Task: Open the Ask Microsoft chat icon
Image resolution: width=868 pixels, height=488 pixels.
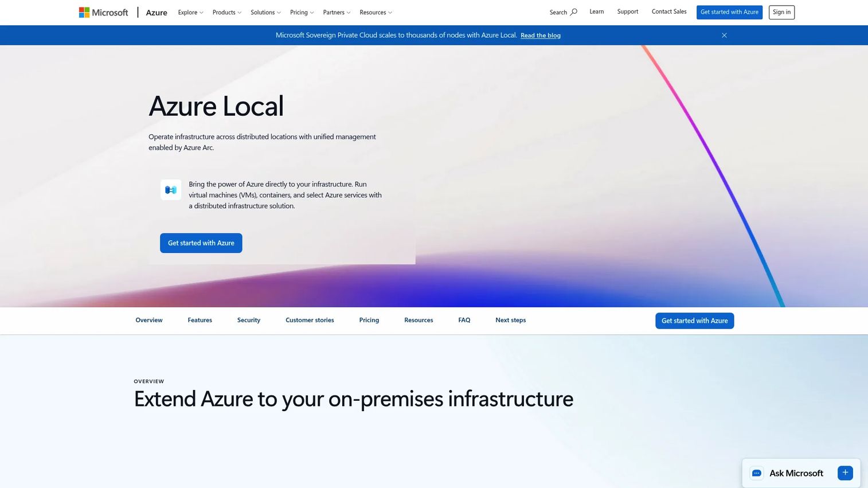Action: [757, 473]
